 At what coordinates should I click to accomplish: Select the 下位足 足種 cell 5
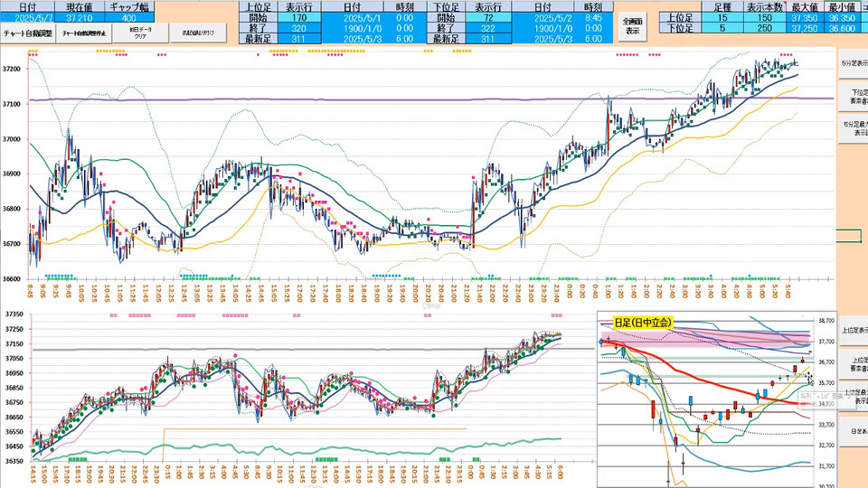[722, 28]
